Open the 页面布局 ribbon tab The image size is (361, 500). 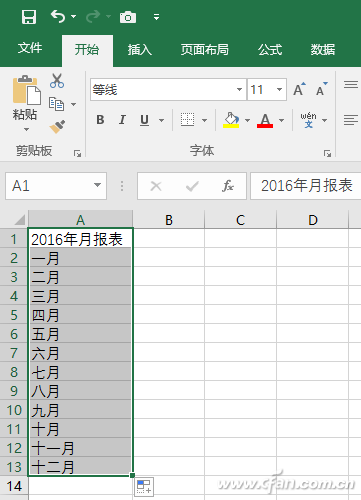click(205, 50)
